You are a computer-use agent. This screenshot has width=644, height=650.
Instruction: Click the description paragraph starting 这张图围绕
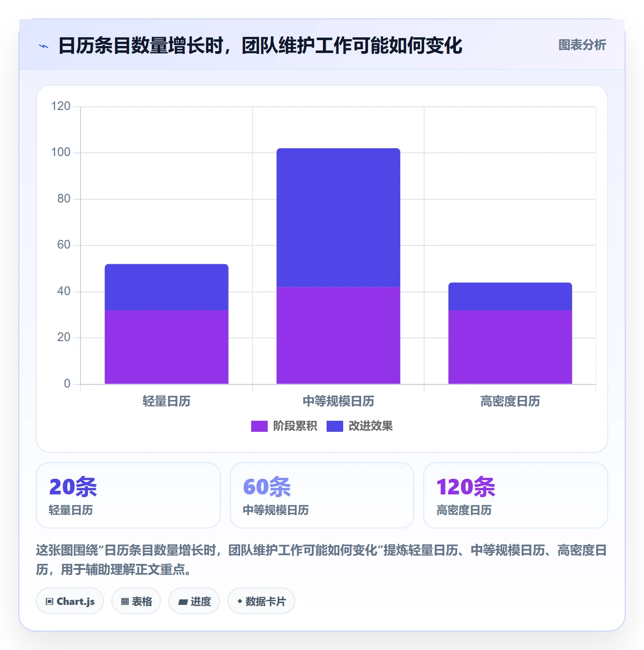coord(322,560)
